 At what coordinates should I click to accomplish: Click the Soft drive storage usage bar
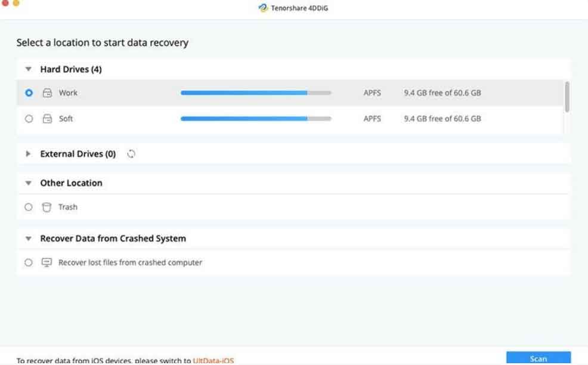point(256,119)
